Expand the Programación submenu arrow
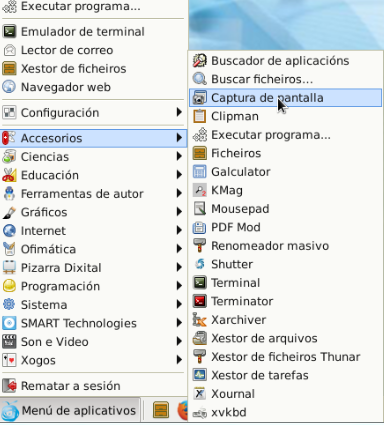Screen dimensions: 384x425 click(x=179, y=286)
